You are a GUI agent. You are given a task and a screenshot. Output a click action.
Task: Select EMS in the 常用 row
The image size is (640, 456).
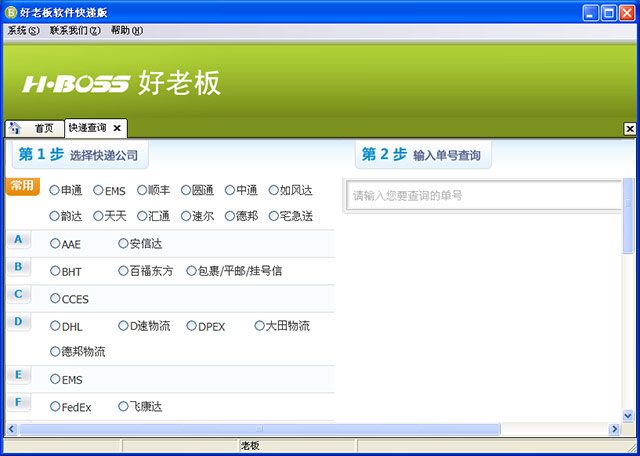(x=98, y=190)
